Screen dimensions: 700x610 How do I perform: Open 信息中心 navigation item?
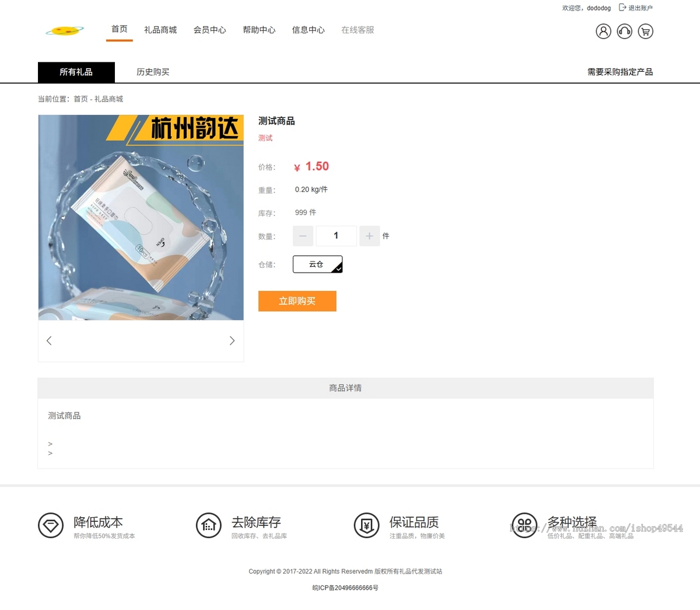tap(309, 30)
